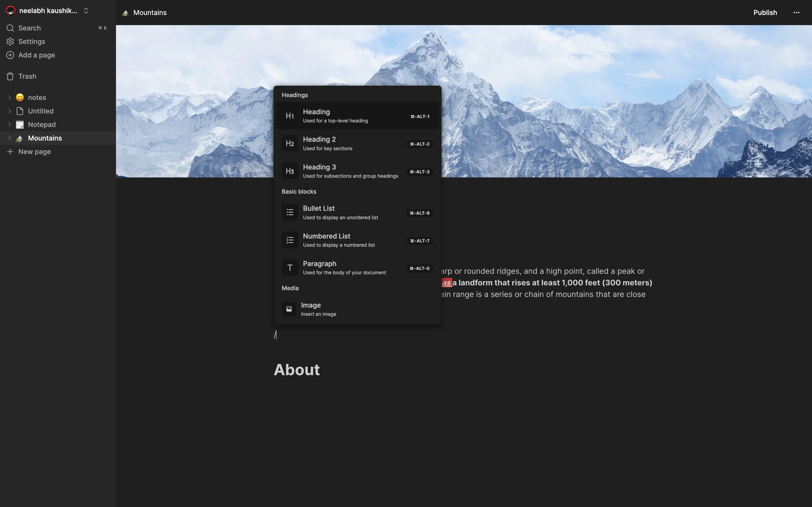Expand the Notepad page chevron
The image size is (812, 507).
pyautogui.click(x=9, y=124)
